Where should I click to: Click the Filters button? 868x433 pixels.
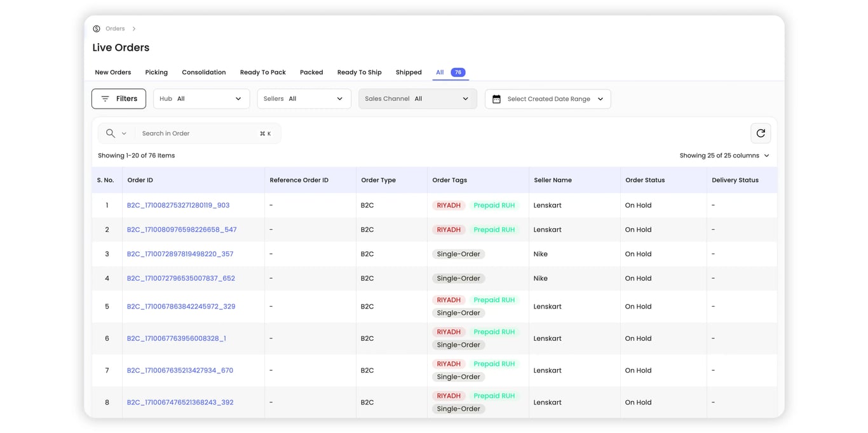pos(118,98)
